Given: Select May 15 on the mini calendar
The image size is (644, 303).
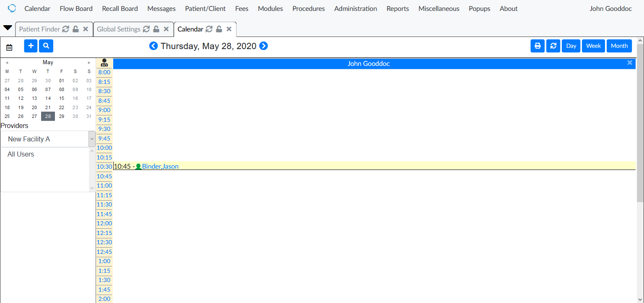Looking at the screenshot, I should 61,98.
